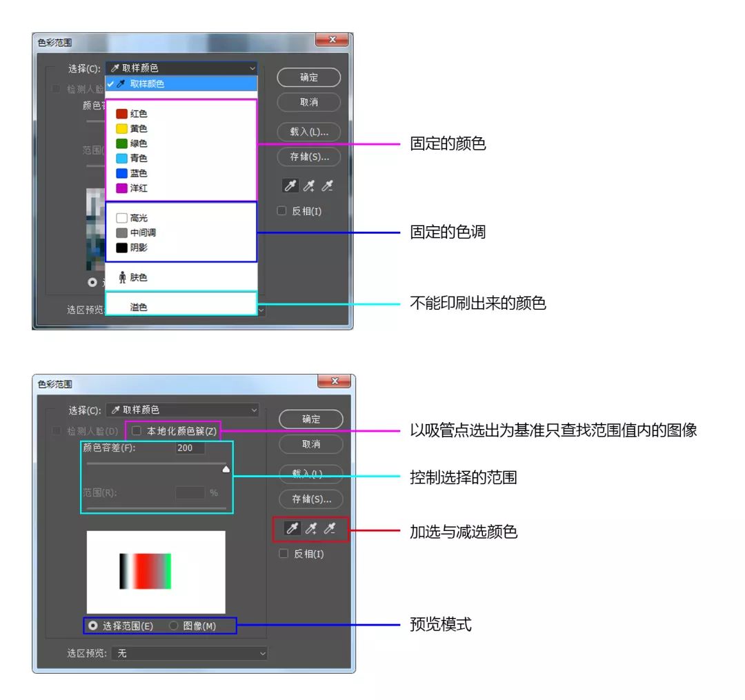Select the add-to-sample eyedropper in top dialog
This screenshot has width=745, height=700.
(x=308, y=186)
